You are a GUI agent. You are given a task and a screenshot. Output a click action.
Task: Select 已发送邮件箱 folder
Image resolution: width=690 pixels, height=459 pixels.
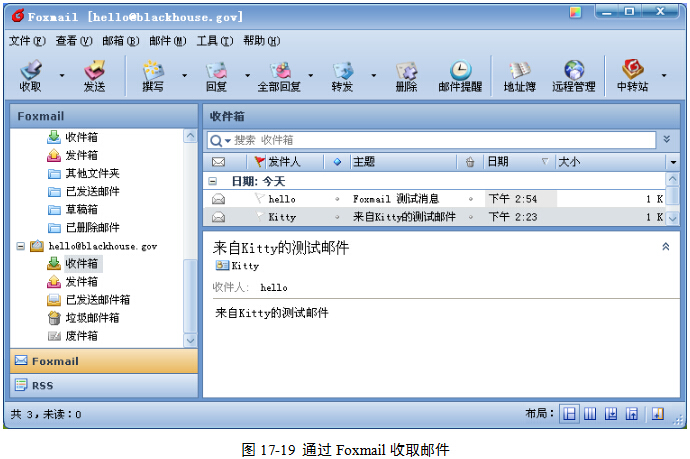pyautogui.click(x=98, y=300)
